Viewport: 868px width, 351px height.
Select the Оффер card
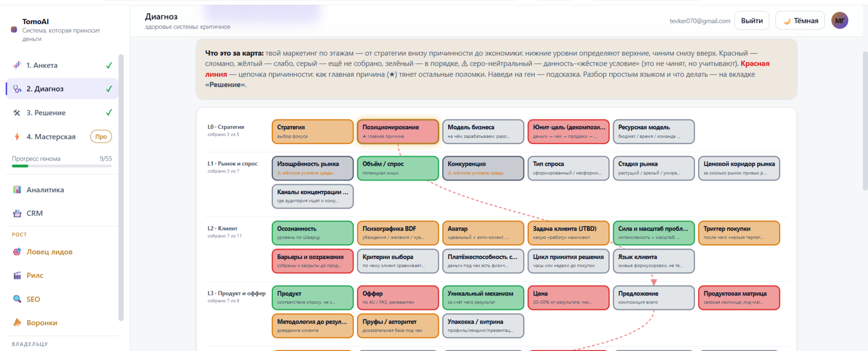point(398,298)
